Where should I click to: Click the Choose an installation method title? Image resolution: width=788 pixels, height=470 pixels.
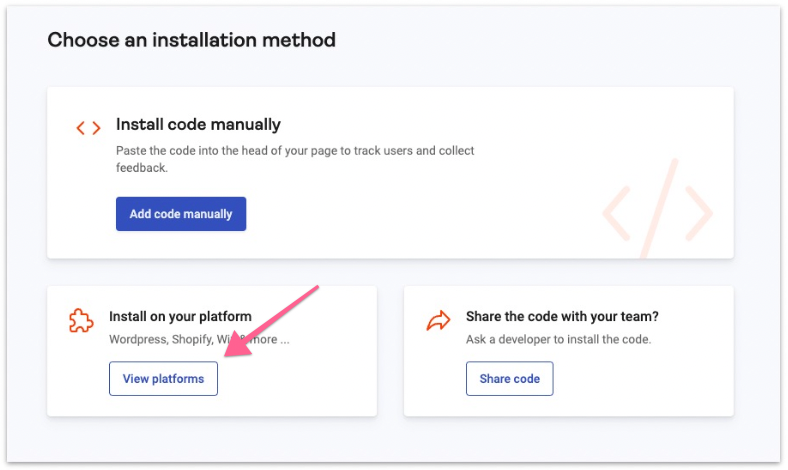click(192, 41)
